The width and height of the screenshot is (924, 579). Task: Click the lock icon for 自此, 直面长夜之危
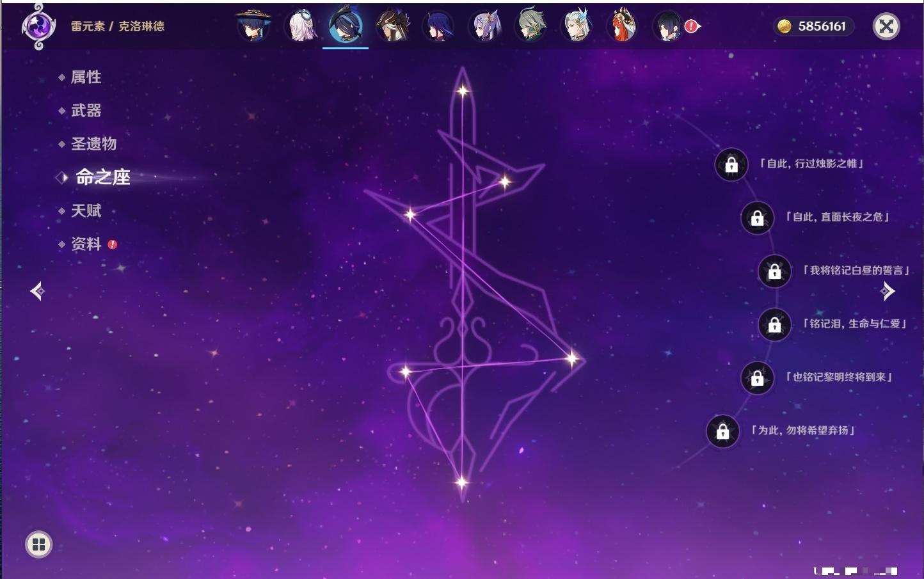point(757,218)
